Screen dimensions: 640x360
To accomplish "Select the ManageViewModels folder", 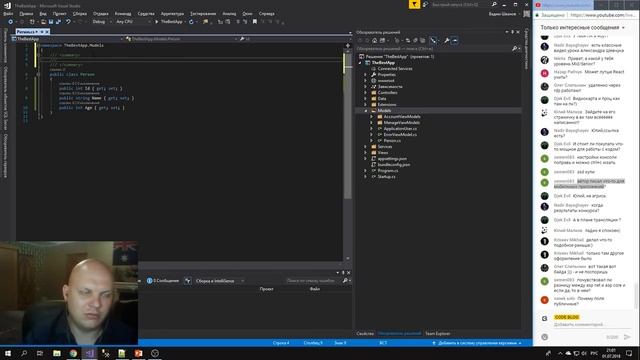I will (401, 122).
